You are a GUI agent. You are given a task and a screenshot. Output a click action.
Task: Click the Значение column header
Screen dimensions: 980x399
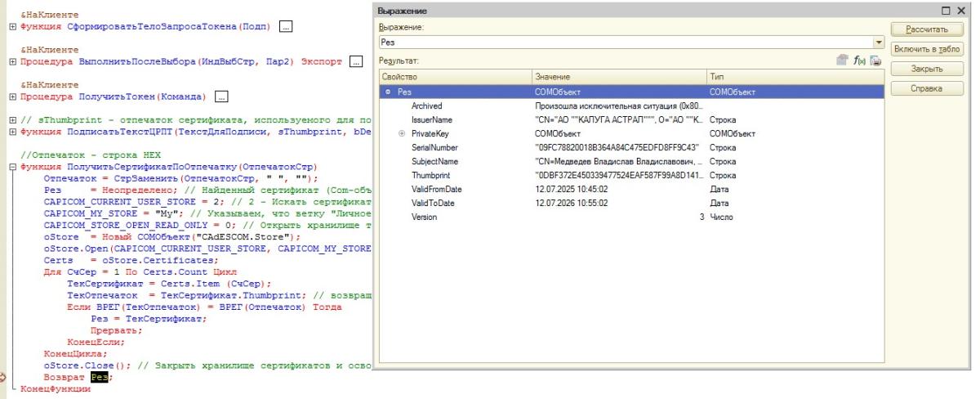tap(617, 76)
